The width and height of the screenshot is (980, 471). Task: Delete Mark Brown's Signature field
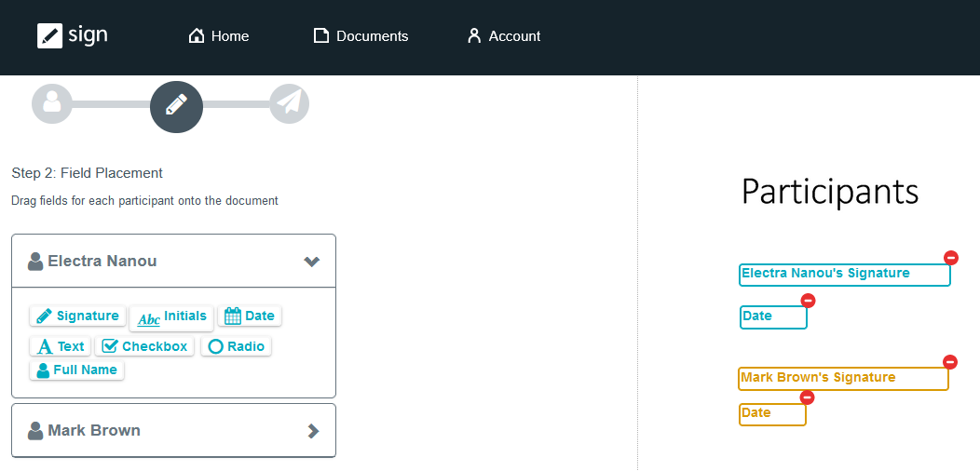950,362
